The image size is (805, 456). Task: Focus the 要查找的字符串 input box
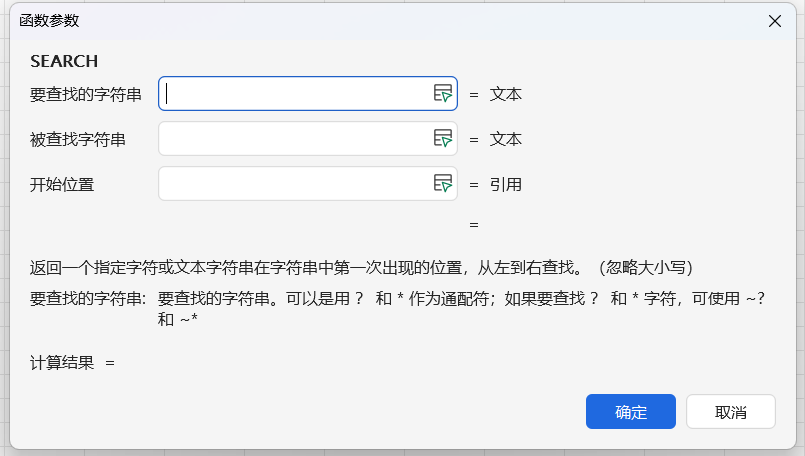point(295,94)
